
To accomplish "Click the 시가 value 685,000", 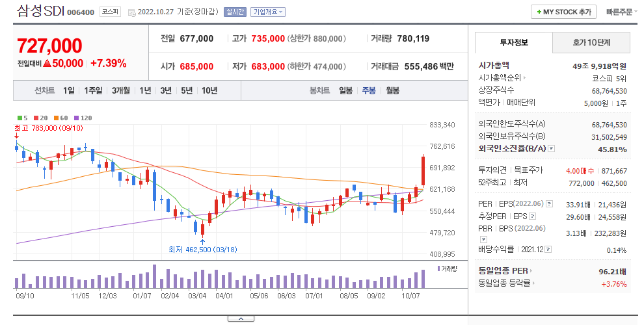I will 196,66.
